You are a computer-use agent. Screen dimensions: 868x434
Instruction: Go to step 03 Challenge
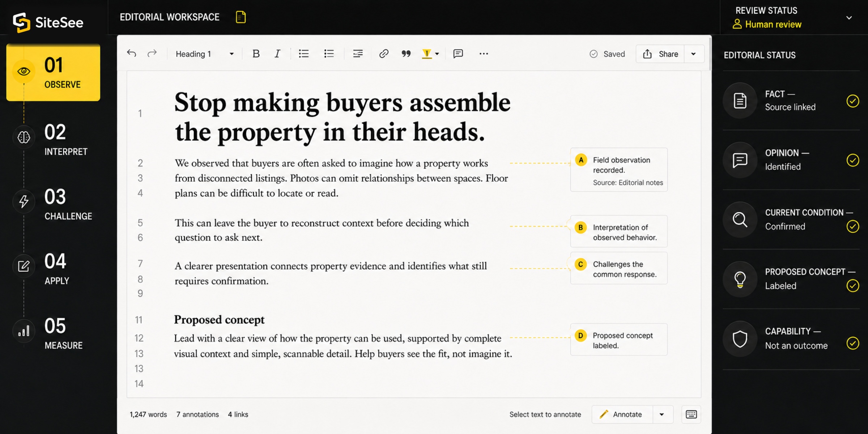click(x=53, y=204)
